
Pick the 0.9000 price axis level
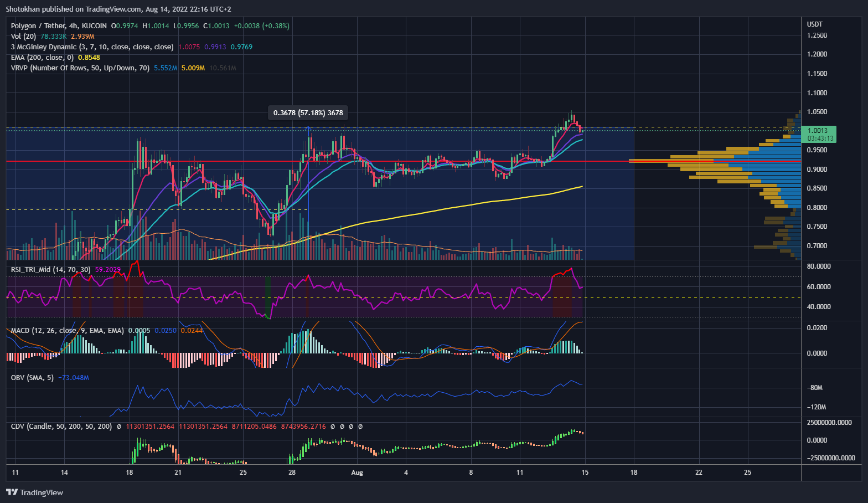pyautogui.click(x=817, y=170)
